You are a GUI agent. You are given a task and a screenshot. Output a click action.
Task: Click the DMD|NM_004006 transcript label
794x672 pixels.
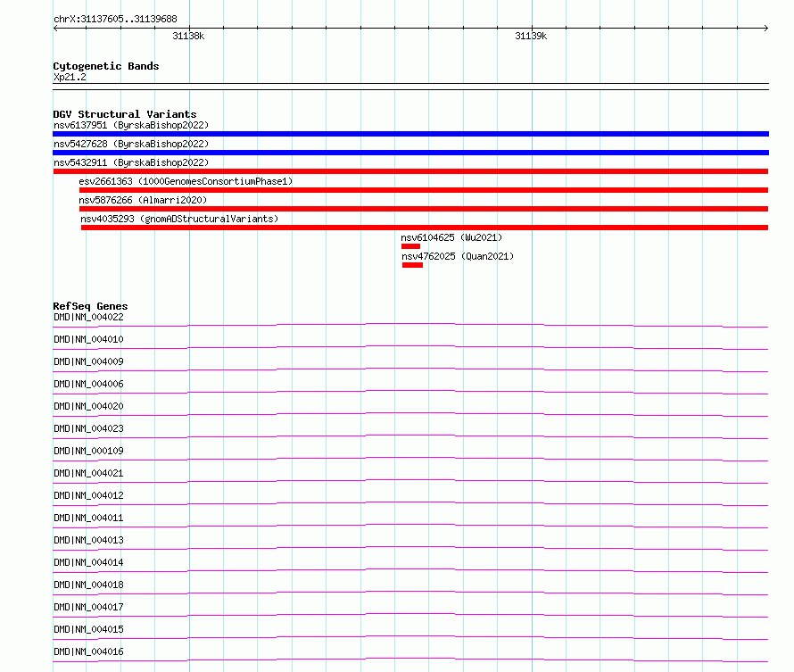click(x=88, y=384)
